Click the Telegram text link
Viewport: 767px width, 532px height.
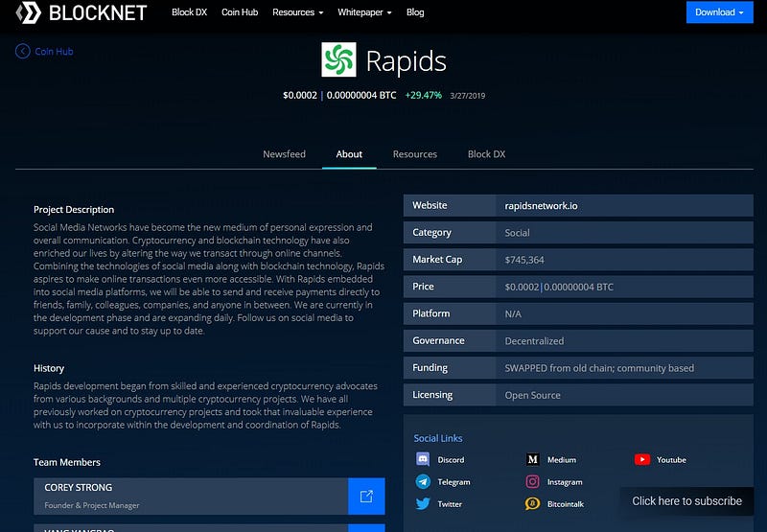pyautogui.click(x=453, y=482)
